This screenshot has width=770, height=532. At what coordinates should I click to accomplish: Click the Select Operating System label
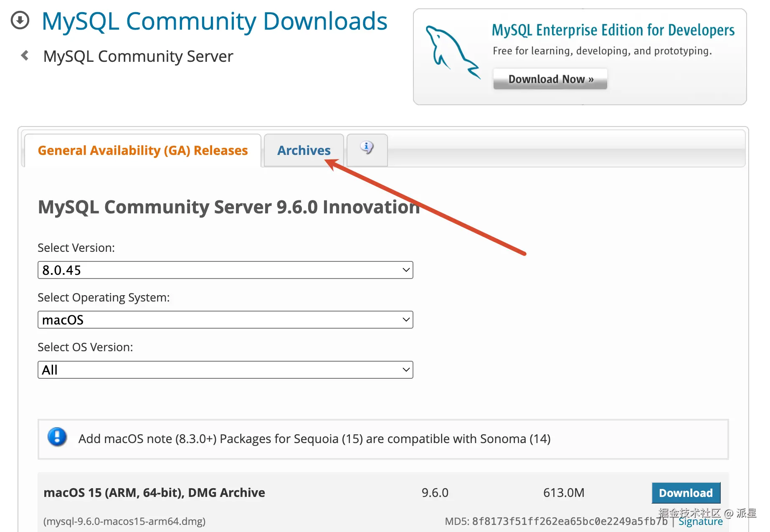[x=104, y=298]
